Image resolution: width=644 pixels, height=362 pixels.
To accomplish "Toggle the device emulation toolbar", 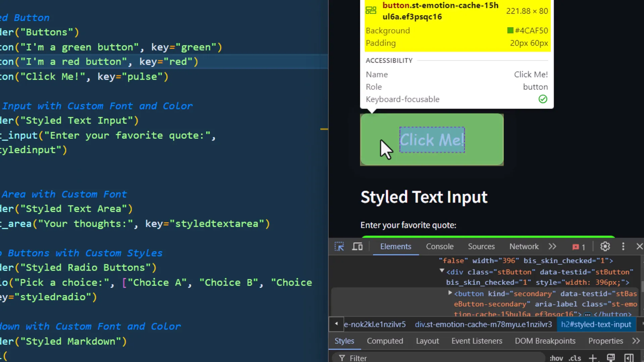I will [x=357, y=247].
